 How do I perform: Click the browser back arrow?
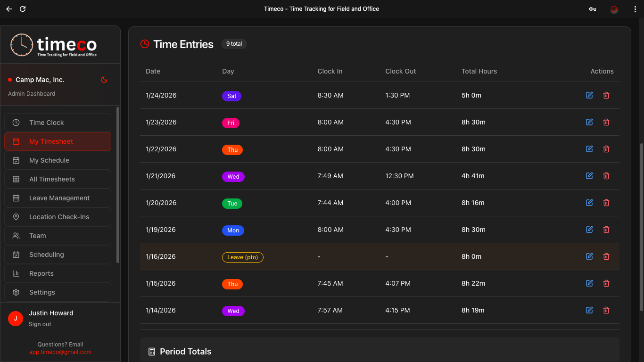[x=9, y=9]
